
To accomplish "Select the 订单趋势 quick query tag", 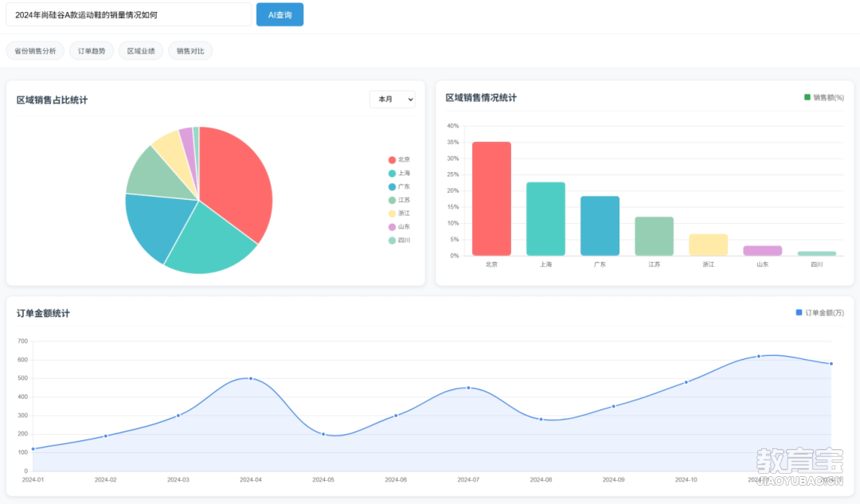I will (91, 49).
